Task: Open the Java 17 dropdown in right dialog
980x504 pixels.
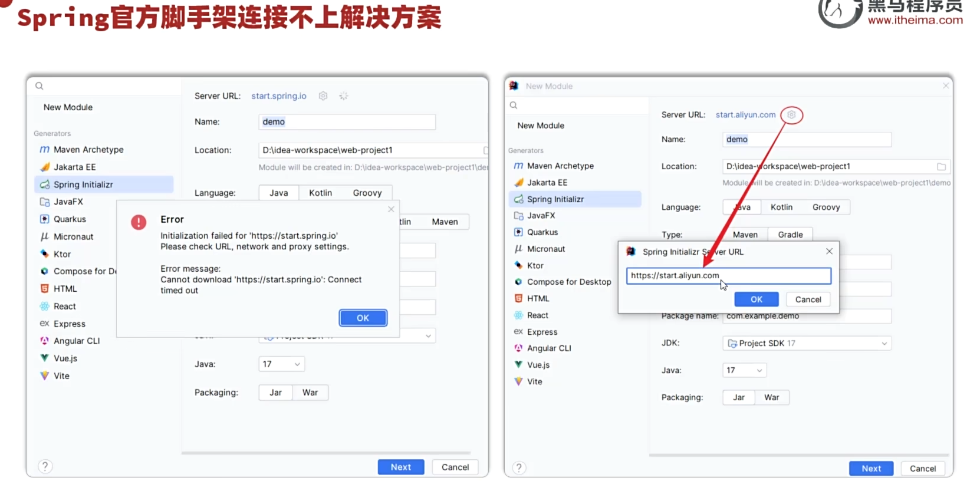Action: pos(744,370)
